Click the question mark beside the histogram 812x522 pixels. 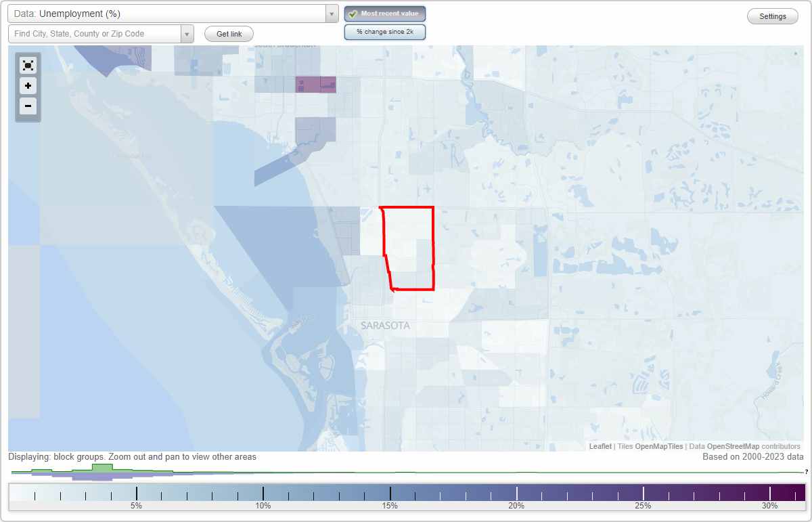click(806, 472)
